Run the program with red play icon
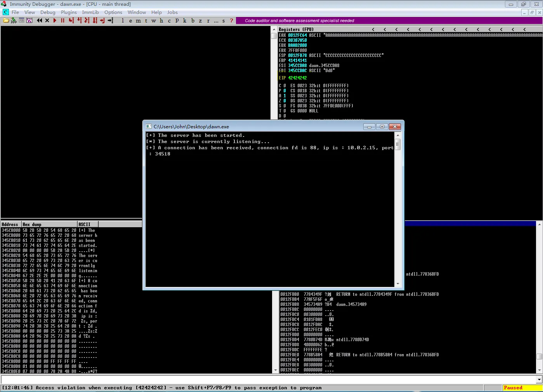543x392 pixels. pos(55,21)
